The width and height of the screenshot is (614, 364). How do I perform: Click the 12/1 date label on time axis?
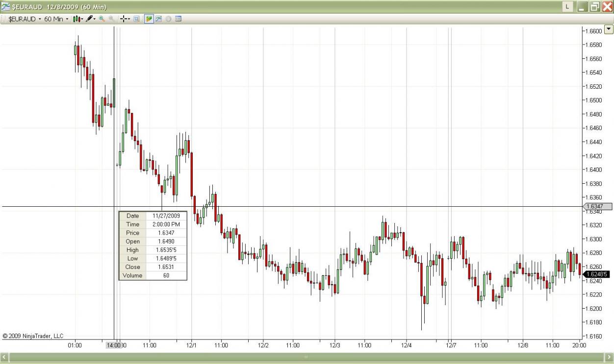[x=191, y=345]
